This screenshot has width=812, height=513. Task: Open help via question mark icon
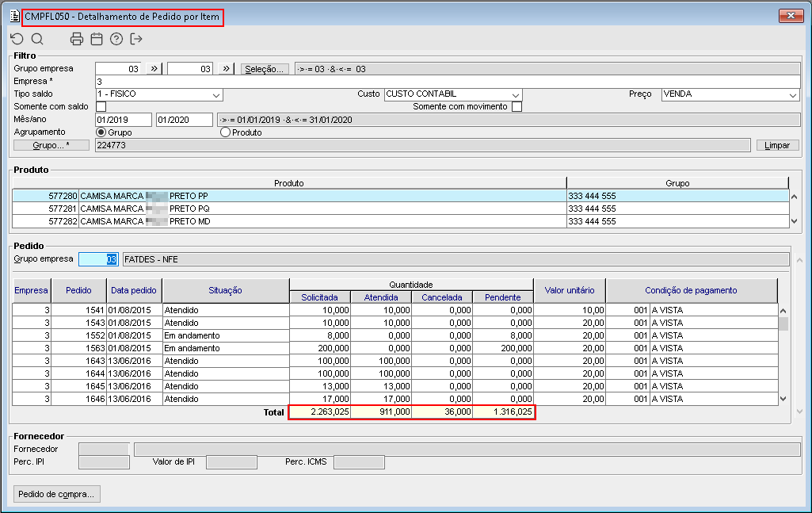point(116,39)
